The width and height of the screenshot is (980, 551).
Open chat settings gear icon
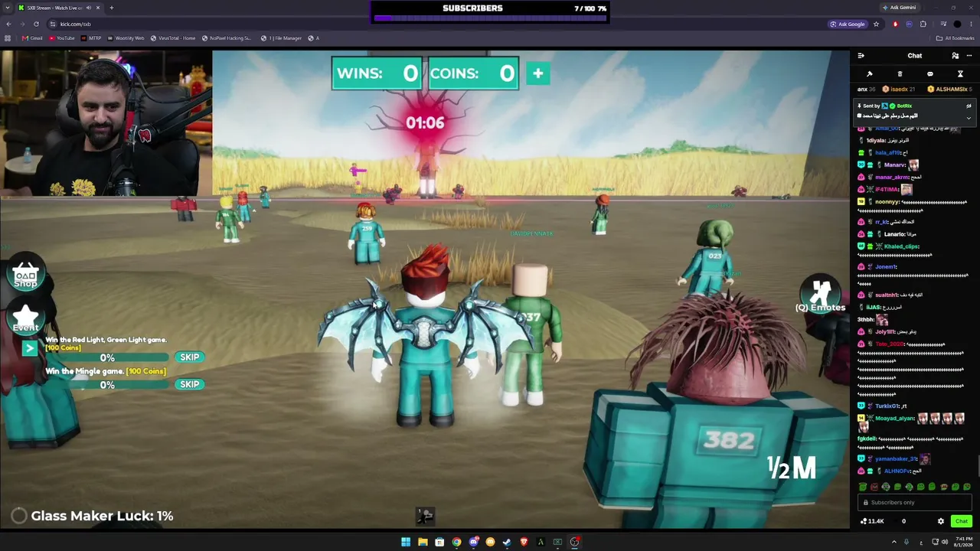941,521
